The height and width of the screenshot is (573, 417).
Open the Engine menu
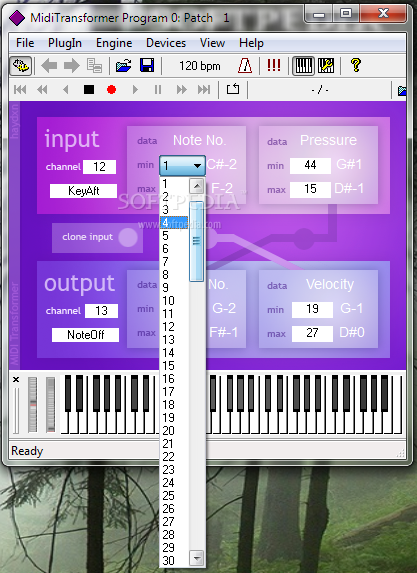[x=114, y=43]
